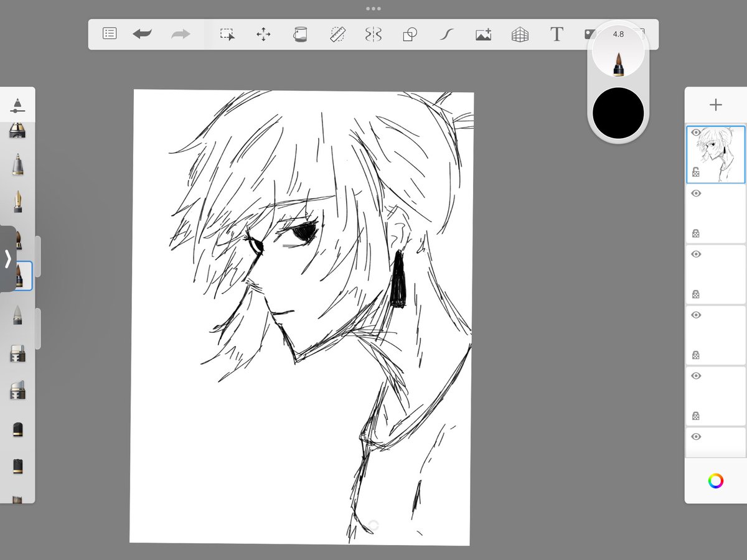Screen dimensions: 747x560
Task: Toggle transparency lock on the second layer
Action: tap(696, 233)
